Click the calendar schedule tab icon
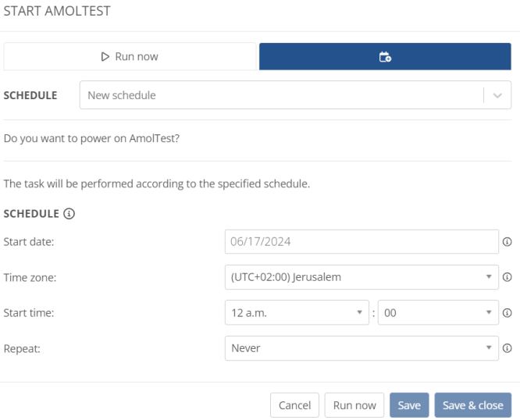This screenshot has height=420, width=520. 385,57
